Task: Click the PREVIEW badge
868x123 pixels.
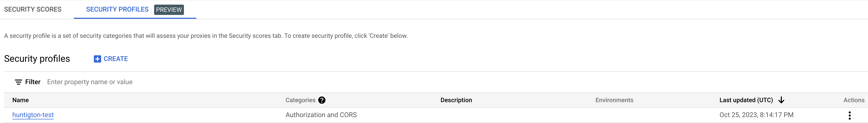Action: 169,10
